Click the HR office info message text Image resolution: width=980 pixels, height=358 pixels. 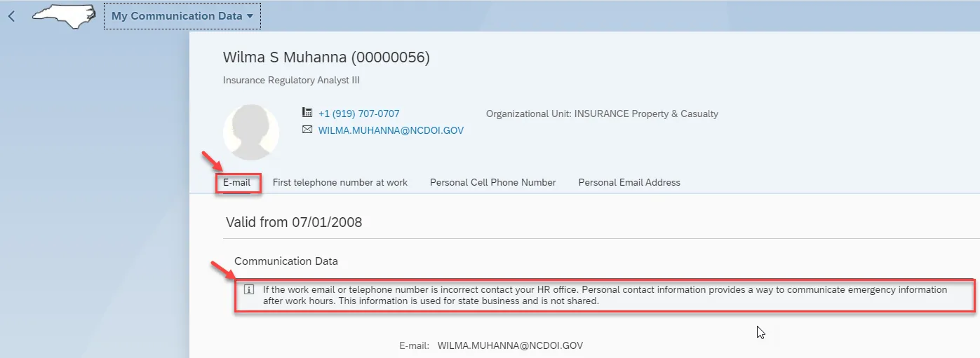coord(605,295)
